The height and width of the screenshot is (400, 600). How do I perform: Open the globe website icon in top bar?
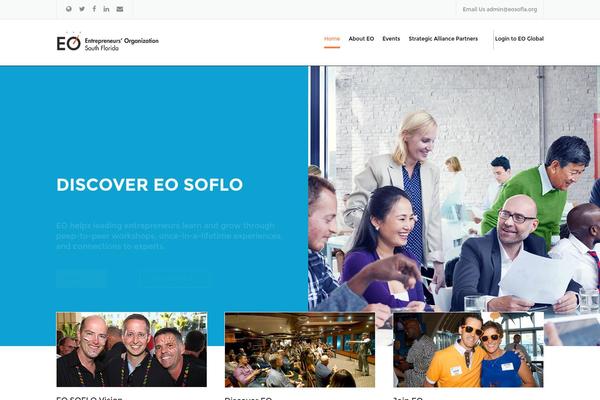(x=68, y=9)
